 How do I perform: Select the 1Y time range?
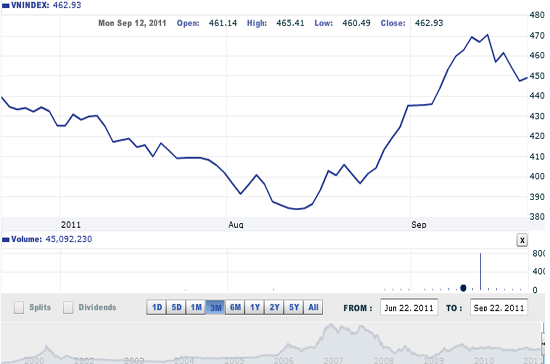(x=255, y=308)
